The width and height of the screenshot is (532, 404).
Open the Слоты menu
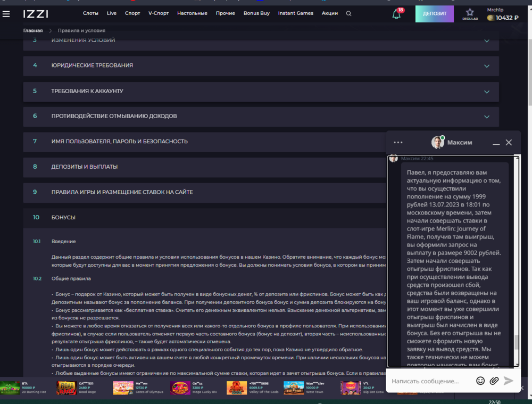90,13
